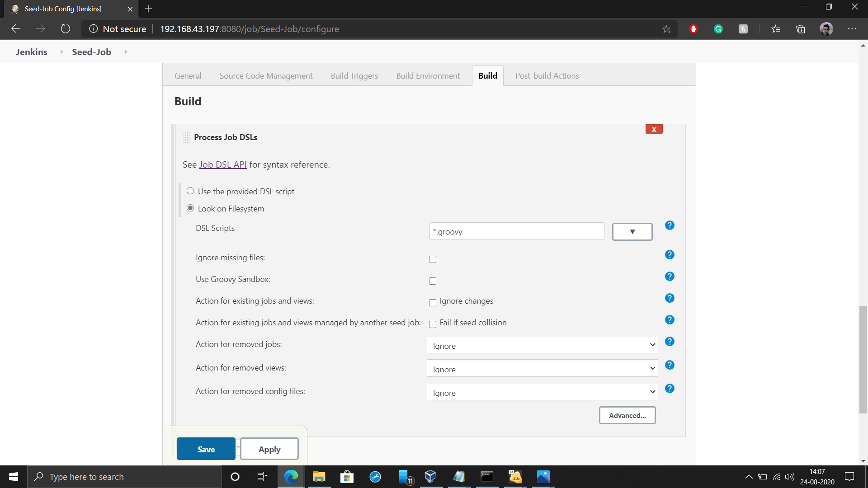Enable the Use Groovy Sandbox checkbox
This screenshot has width=868, height=488.
click(x=432, y=281)
